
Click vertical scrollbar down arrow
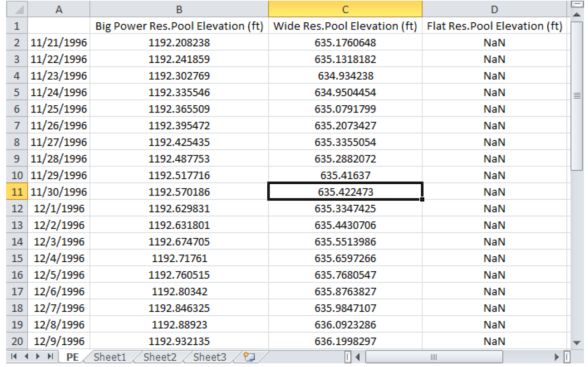[576, 343]
